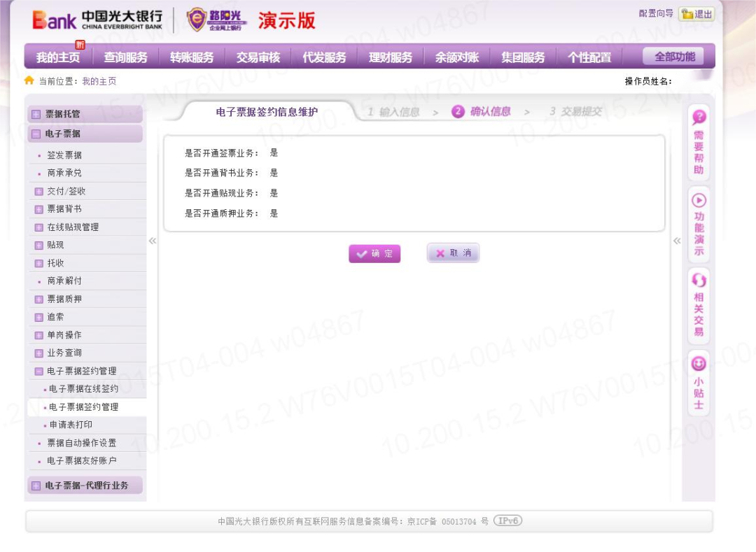Click step 2 确认信息
Viewport: 756px width, 552px height.
[x=481, y=111]
